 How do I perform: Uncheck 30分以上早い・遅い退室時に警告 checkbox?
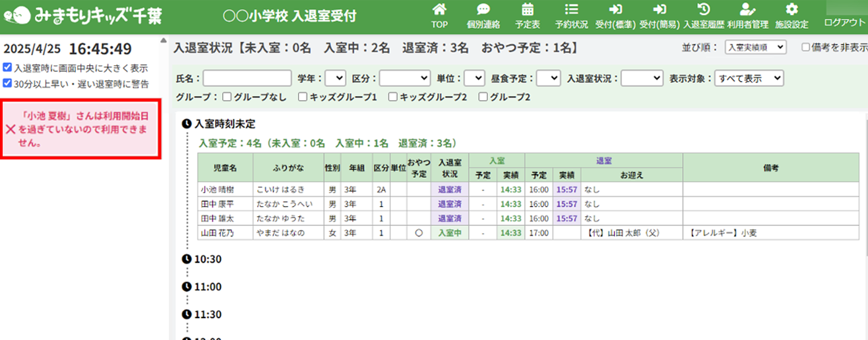[x=7, y=84]
